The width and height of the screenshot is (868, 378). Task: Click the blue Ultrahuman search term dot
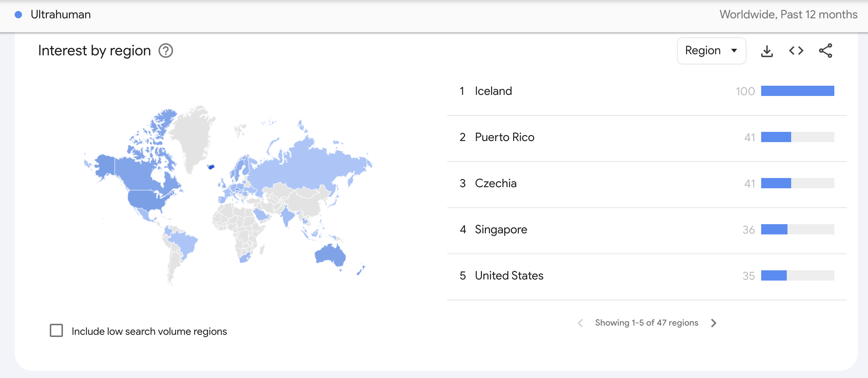[x=17, y=14]
